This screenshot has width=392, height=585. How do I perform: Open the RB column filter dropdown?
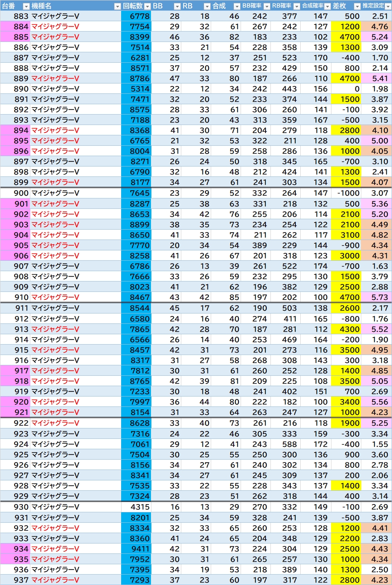pyautogui.click(x=207, y=6)
